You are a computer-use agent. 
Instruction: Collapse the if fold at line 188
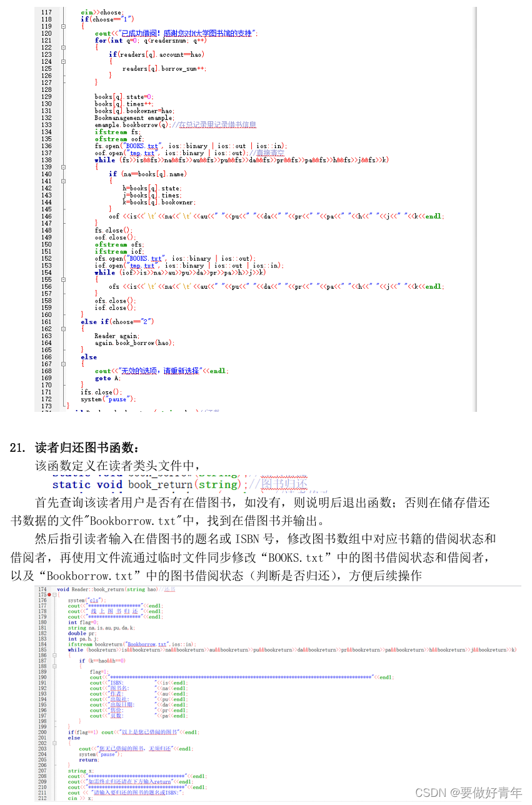tap(54, 666)
